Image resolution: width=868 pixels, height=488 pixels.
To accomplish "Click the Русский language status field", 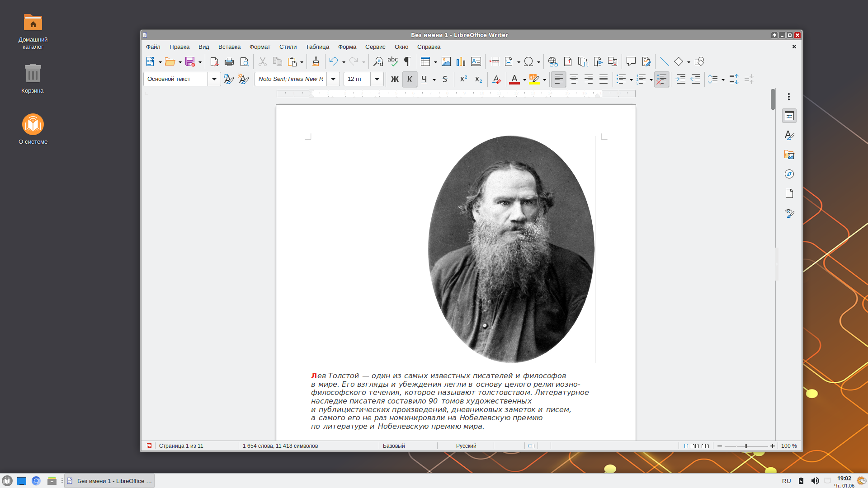I will click(466, 446).
